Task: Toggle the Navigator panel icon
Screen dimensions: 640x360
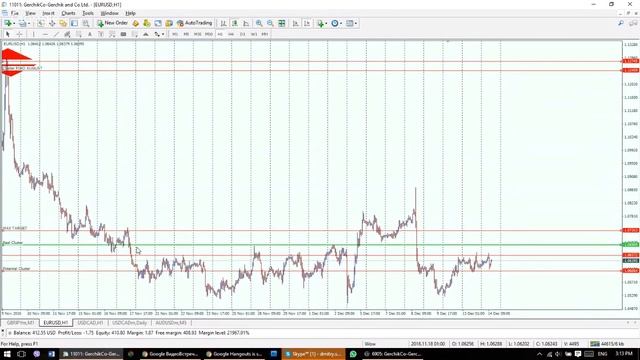Action: click(63, 23)
